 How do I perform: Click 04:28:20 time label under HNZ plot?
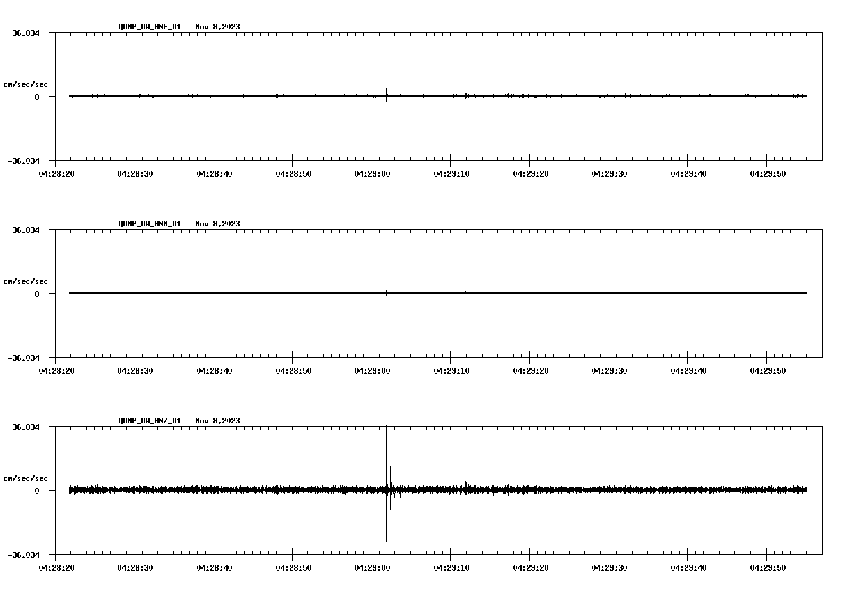click(56, 567)
